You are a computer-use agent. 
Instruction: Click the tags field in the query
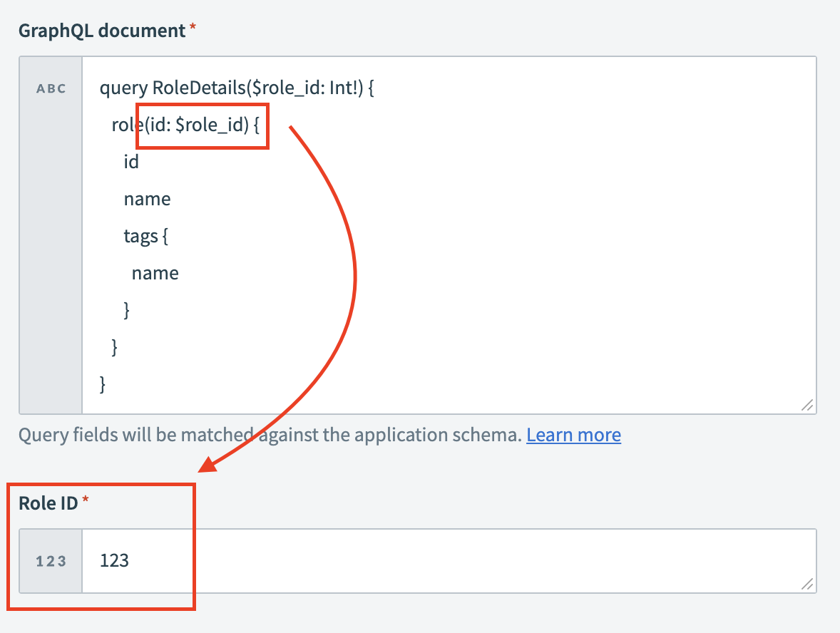coord(145,235)
